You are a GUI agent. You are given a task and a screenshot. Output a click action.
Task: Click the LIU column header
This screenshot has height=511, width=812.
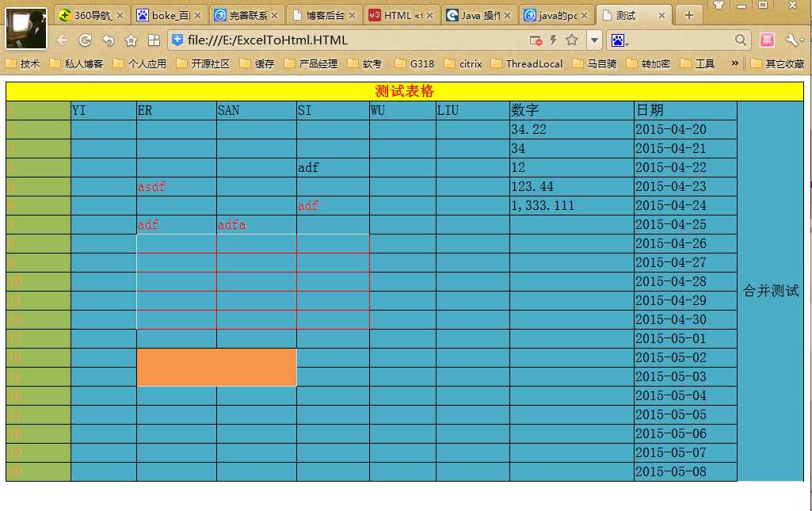473,110
